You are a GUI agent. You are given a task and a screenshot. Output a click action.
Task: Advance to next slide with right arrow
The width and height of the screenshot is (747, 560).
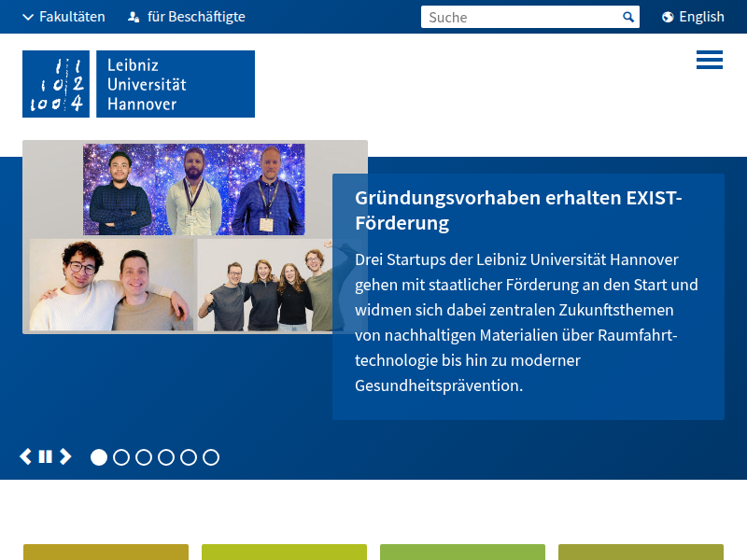(65, 456)
